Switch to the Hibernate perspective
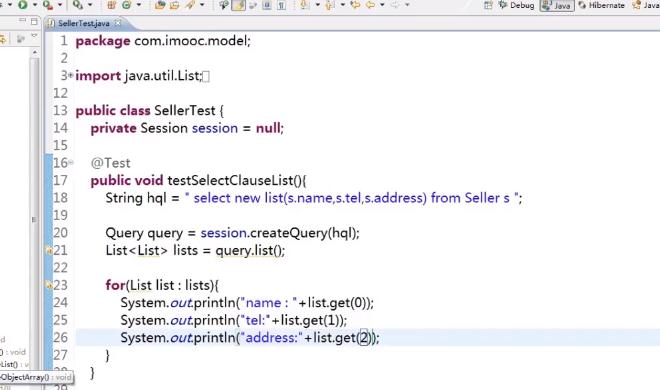This screenshot has width=660, height=390. [x=601, y=5]
